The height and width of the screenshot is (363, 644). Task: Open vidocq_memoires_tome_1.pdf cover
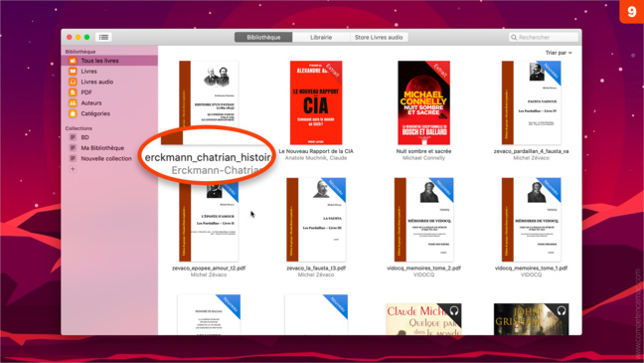click(531, 220)
